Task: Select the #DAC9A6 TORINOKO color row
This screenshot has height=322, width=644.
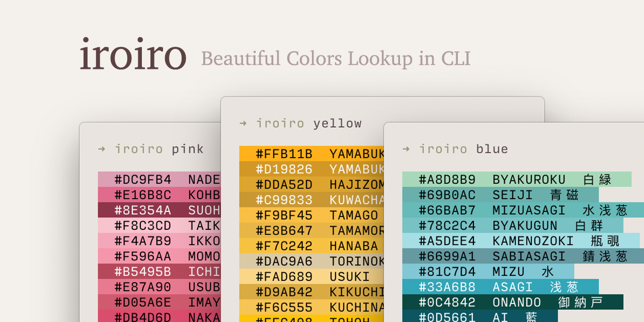Action: click(311, 262)
